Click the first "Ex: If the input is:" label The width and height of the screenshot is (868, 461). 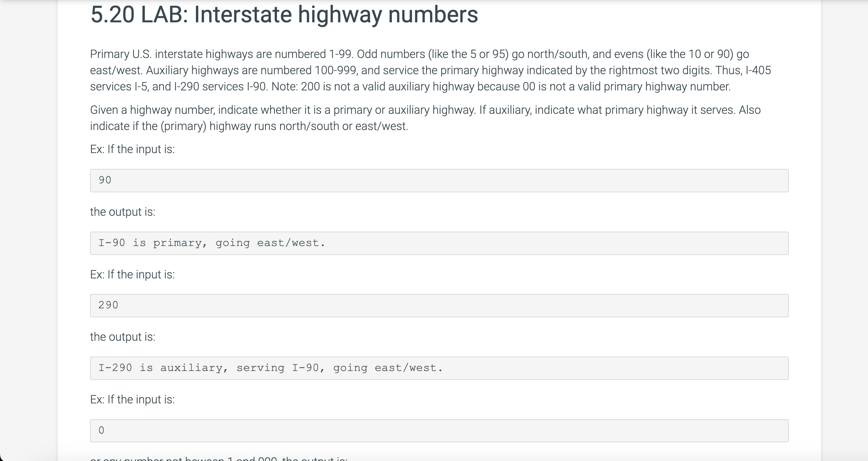click(x=132, y=149)
